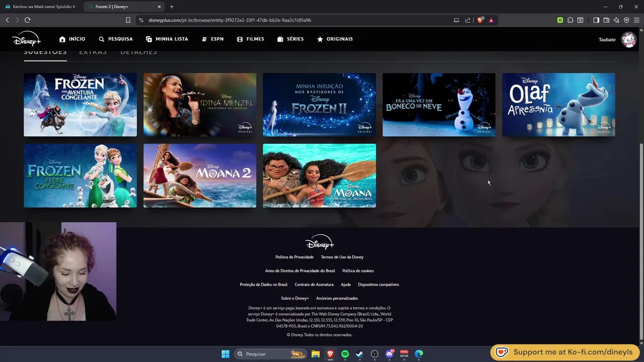Reload the current page
Screen dimensions: 644x362
[x=27, y=20]
